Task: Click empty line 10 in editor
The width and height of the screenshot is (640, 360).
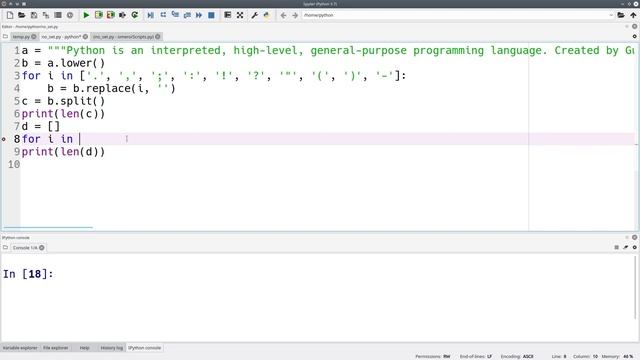Action: 327,164
